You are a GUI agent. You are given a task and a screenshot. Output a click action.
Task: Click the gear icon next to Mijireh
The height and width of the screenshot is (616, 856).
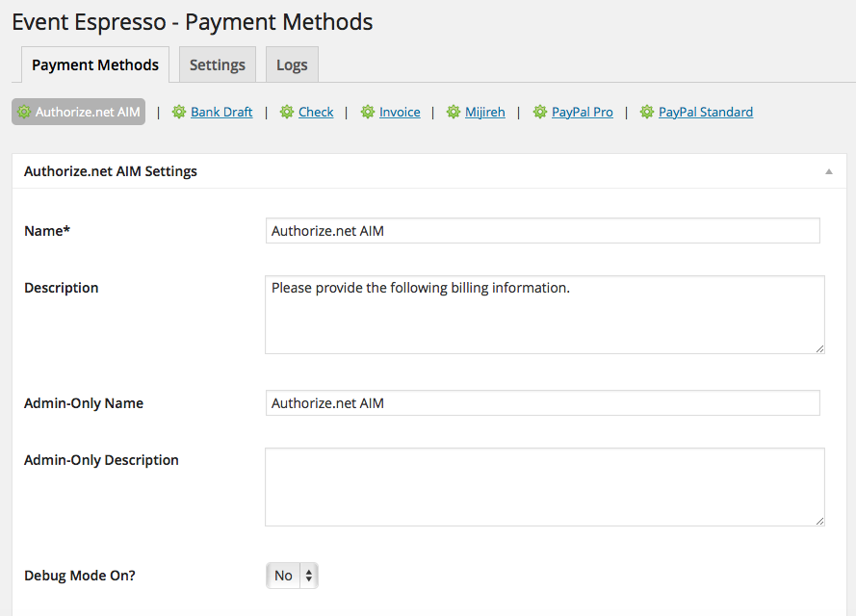click(x=454, y=112)
